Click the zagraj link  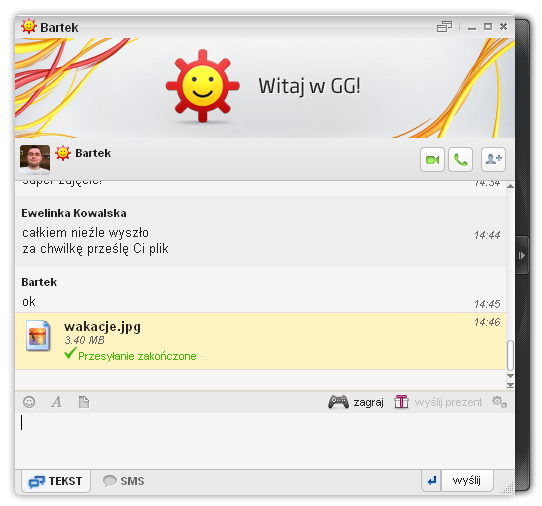368,402
